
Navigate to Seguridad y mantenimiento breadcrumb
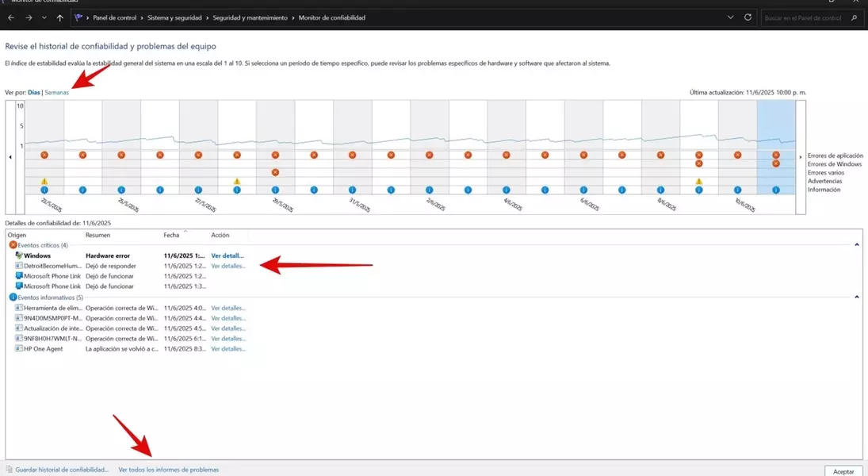[249, 17]
